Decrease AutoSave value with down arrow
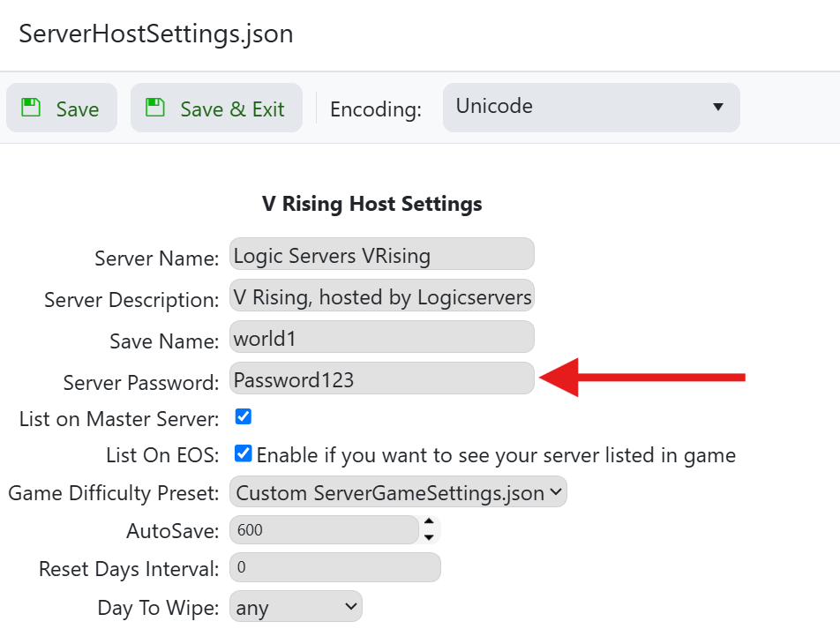 (429, 537)
